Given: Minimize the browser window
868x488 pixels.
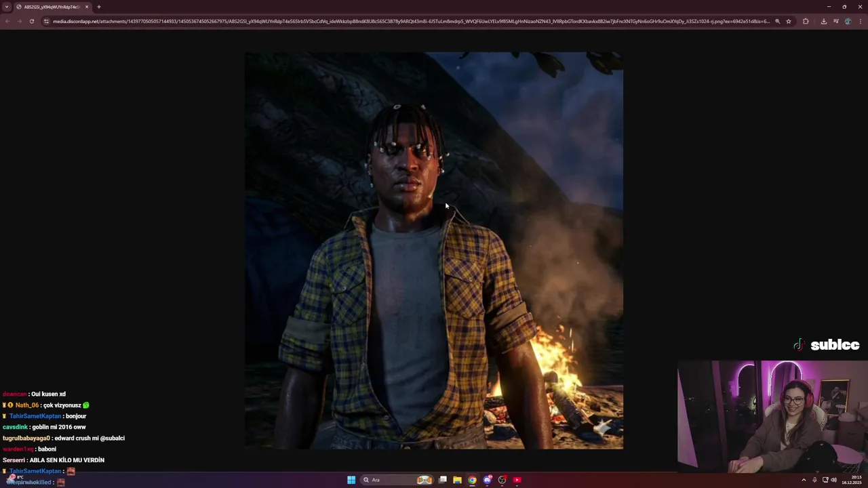Looking at the screenshot, I should (829, 7).
